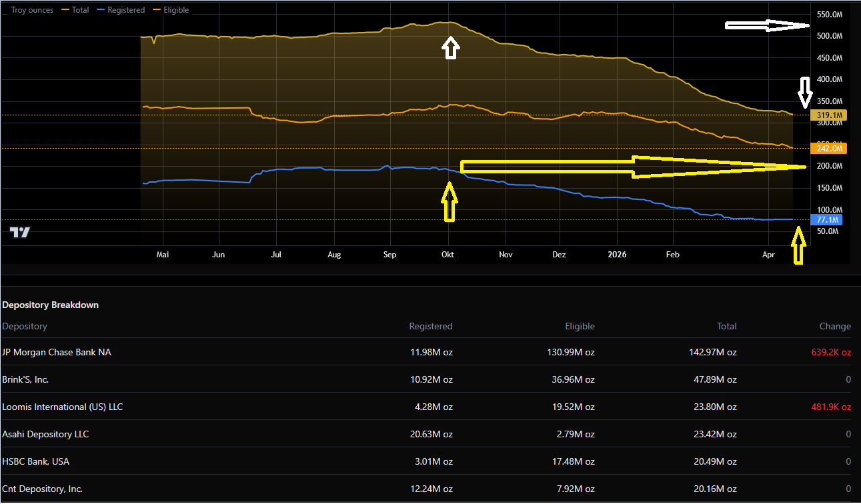Click the white right arrow pointing to 500.0M
This screenshot has height=504, width=861.
[767, 26]
